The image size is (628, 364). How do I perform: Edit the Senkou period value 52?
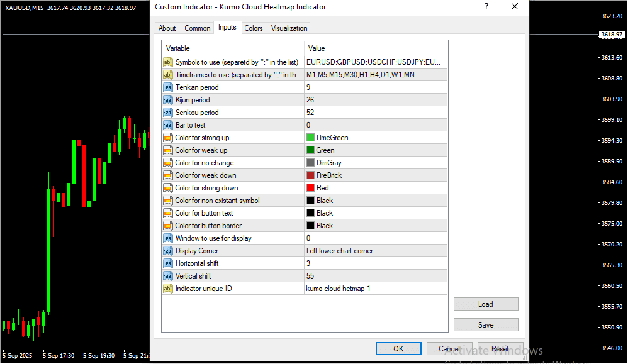tap(375, 113)
